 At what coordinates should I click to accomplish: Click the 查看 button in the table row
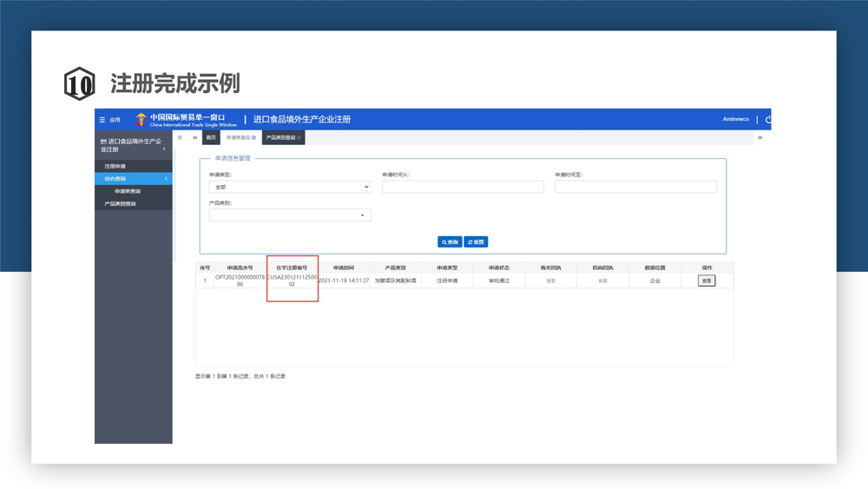(707, 281)
